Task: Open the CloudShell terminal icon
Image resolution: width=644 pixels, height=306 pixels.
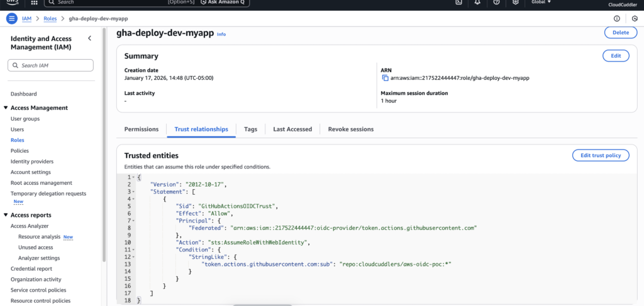Action: [x=458, y=2]
